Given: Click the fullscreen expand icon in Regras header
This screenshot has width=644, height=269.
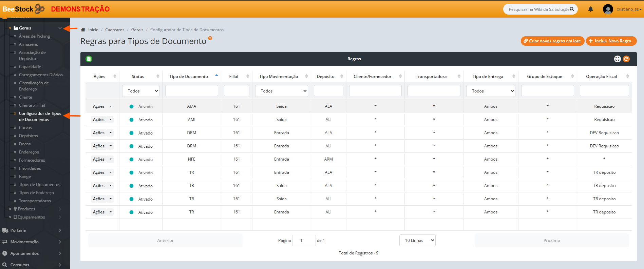Looking at the screenshot, I should pyautogui.click(x=617, y=59).
